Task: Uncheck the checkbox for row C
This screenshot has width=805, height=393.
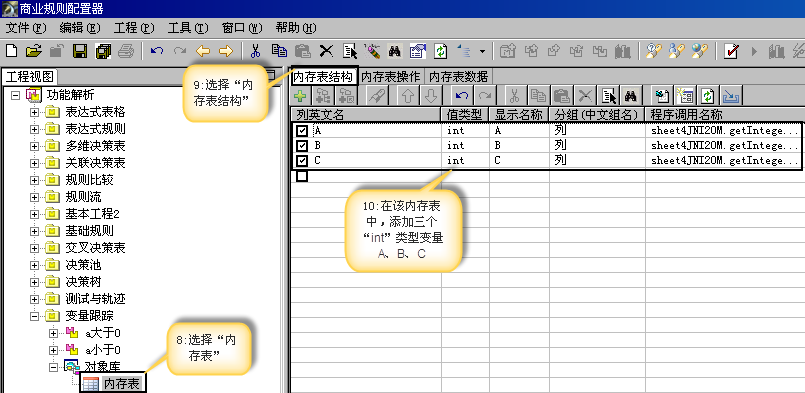Action: pos(302,161)
